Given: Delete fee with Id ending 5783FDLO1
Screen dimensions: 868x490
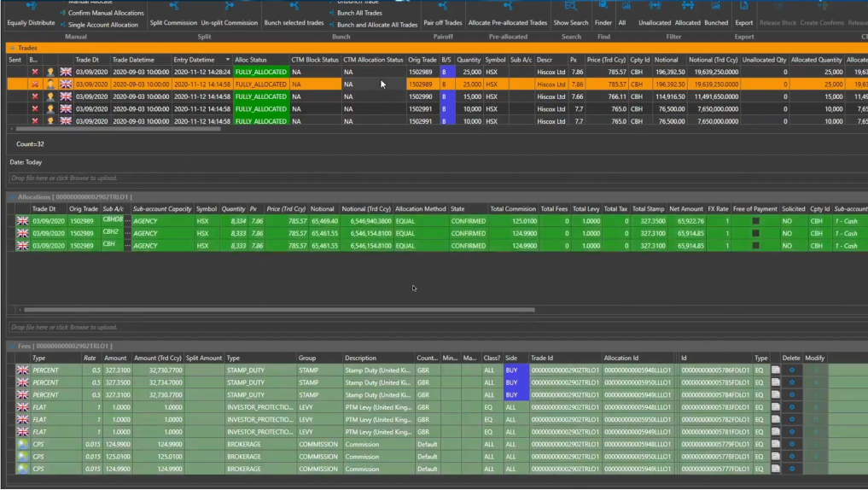Looking at the screenshot, I should [791, 407].
